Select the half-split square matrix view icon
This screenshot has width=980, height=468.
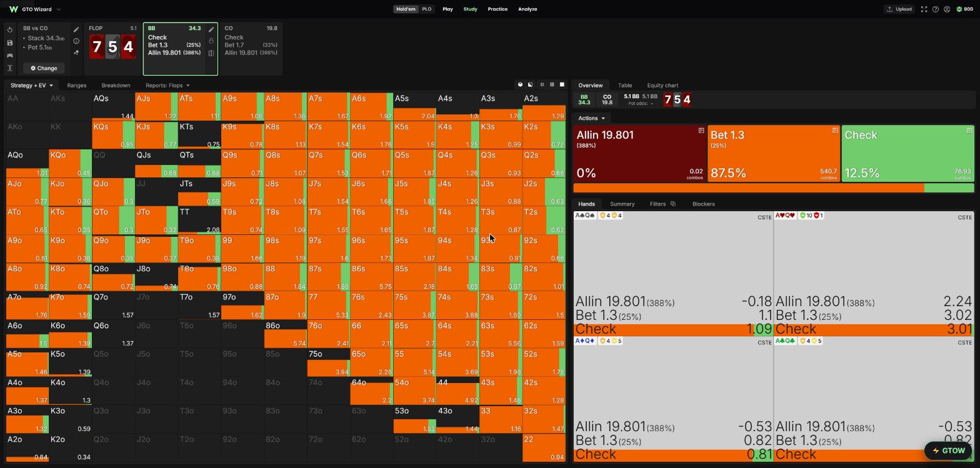pyautogui.click(x=530, y=85)
